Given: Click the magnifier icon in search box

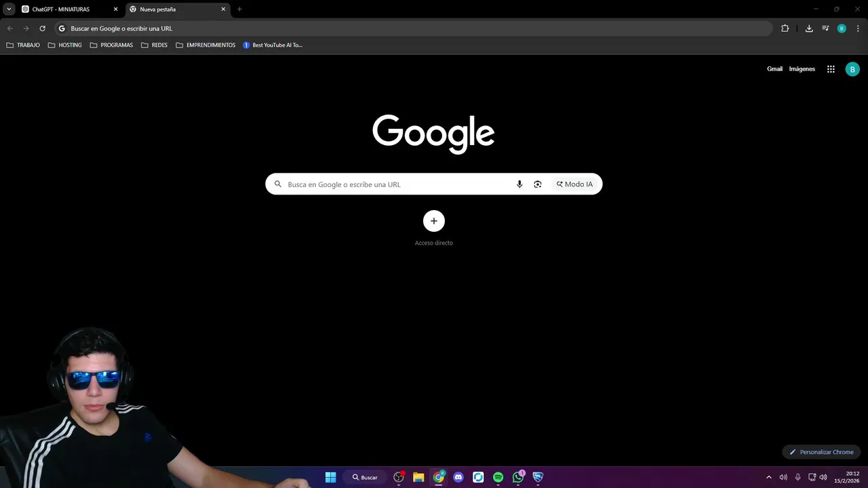Looking at the screenshot, I should [x=278, y=184].
